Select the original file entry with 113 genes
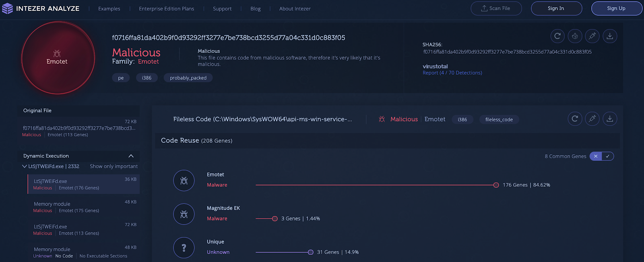The image size is (644, 262). pos(79,129)
